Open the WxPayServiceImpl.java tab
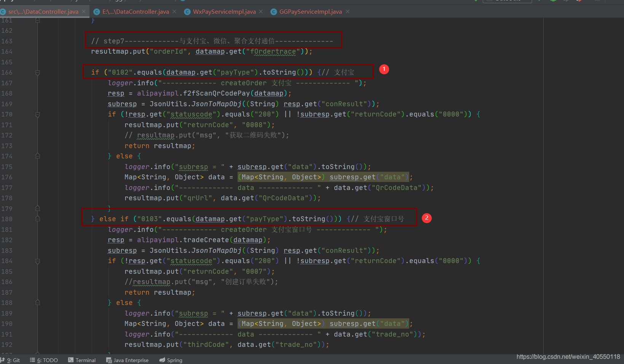 point(224,12)
